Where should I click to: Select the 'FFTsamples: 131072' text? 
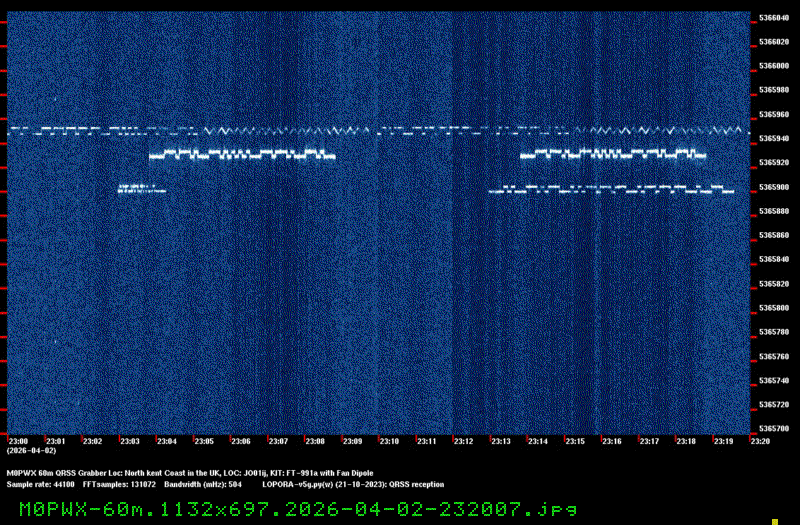click(x=119, y=485)
